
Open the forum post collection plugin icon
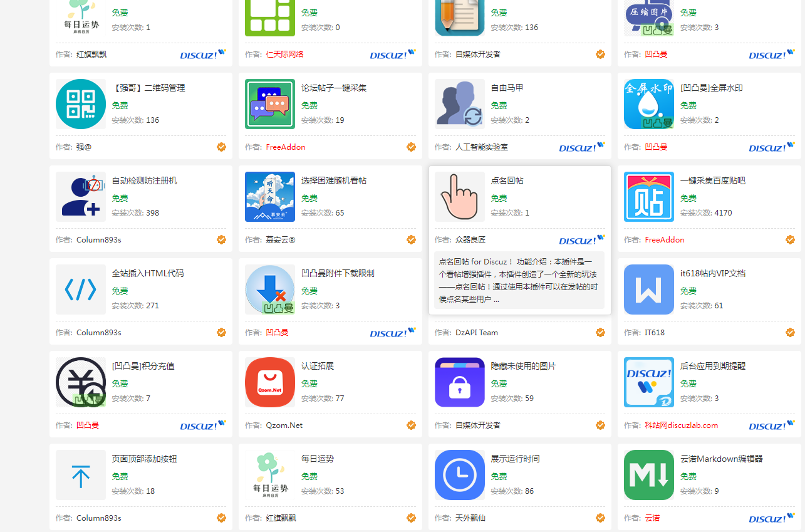pyautogui.click(x=270, y=104)
